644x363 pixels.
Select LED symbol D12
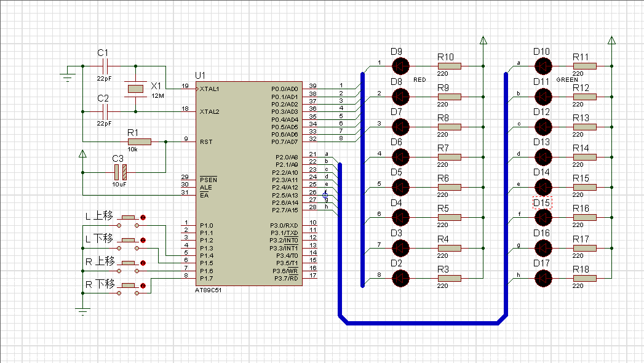click(543, 127)
